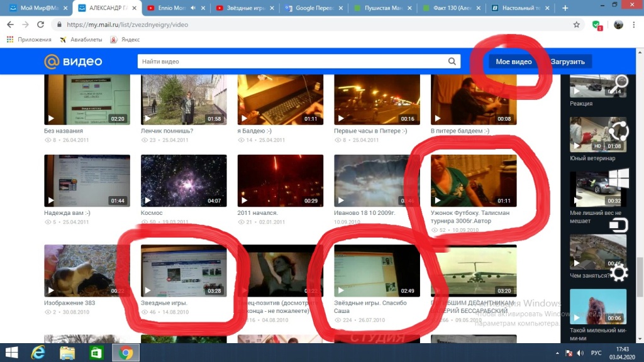Switch to the Звёздные игры YouTube tab
Viewport: 644px width, 362px height.
click(245, 8)
